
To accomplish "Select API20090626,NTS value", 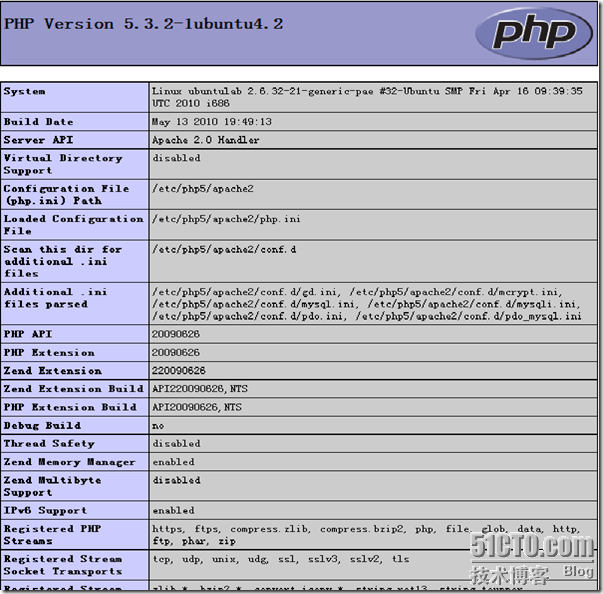I will [197, 407].
